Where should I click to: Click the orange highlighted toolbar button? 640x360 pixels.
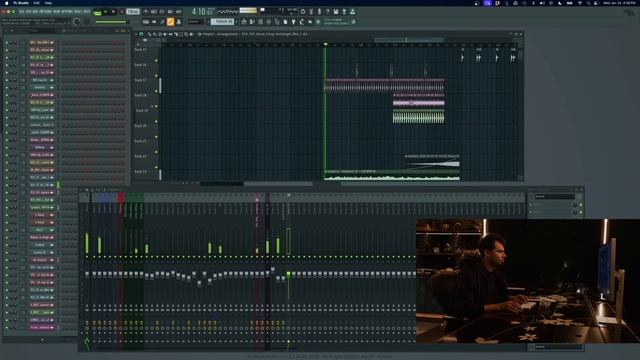[170, 22]
